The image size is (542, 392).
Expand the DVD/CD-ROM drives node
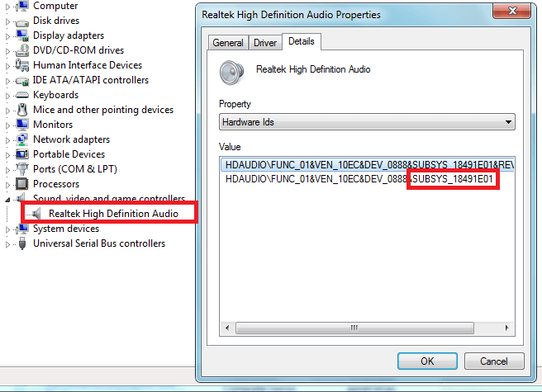point(7,51)
